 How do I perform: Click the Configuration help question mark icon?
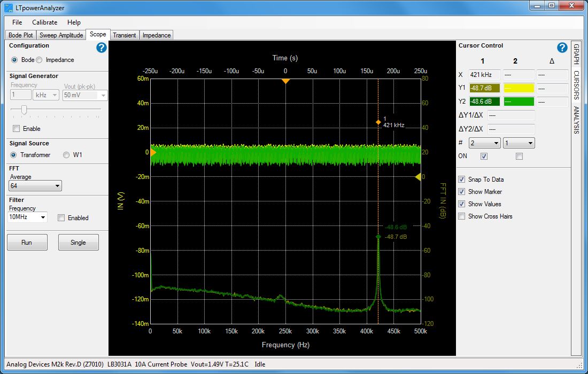(102, 48)
